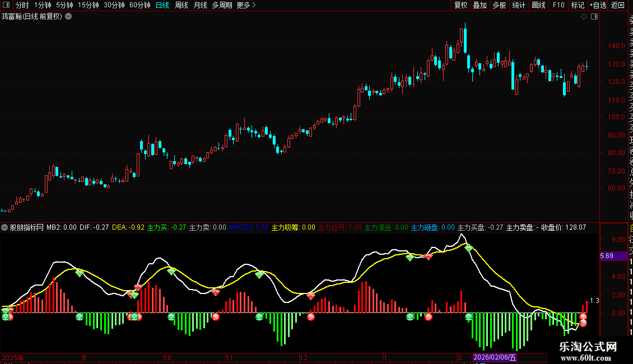
Task: Open dropdown beside 鸿富瀚 stock title
Action: pyautogui.click(x=69, y=16)
